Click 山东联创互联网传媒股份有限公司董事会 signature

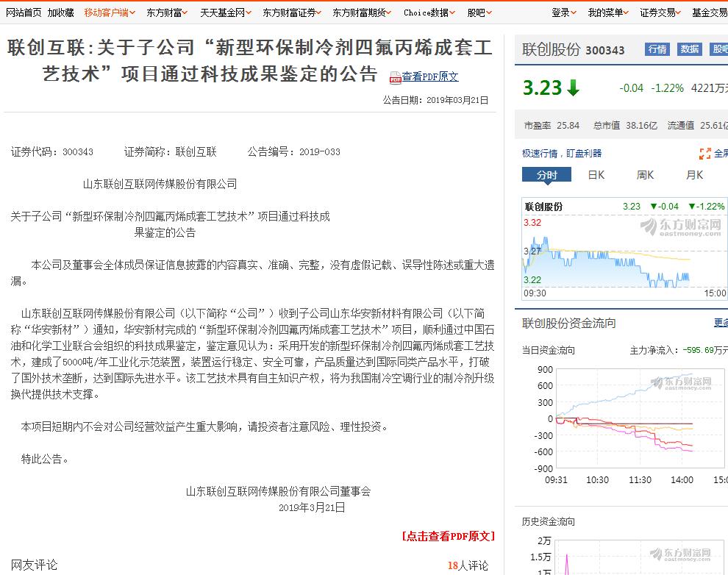278,491
